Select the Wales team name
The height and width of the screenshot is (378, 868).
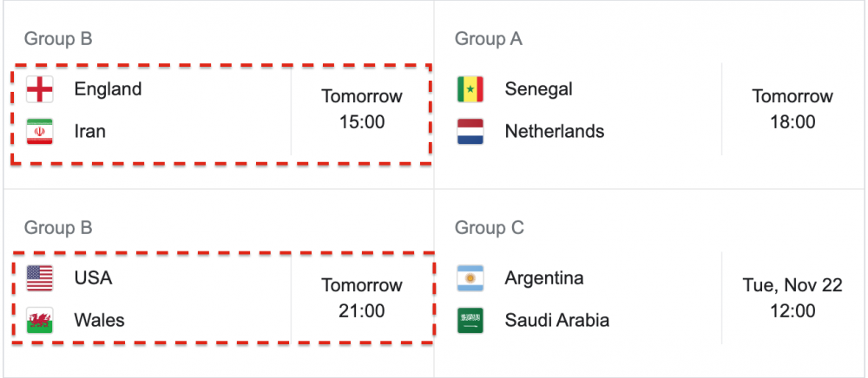[99, 321]
